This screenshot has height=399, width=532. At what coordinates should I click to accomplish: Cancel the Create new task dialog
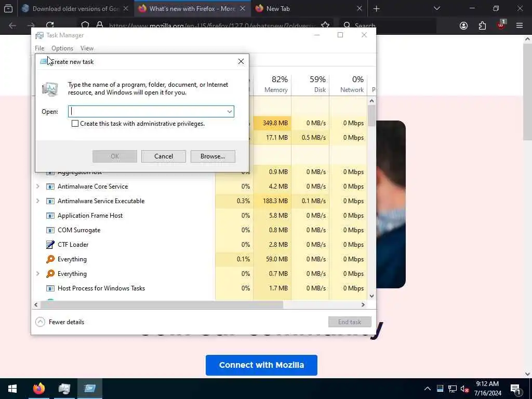click(x=164, y=156)
